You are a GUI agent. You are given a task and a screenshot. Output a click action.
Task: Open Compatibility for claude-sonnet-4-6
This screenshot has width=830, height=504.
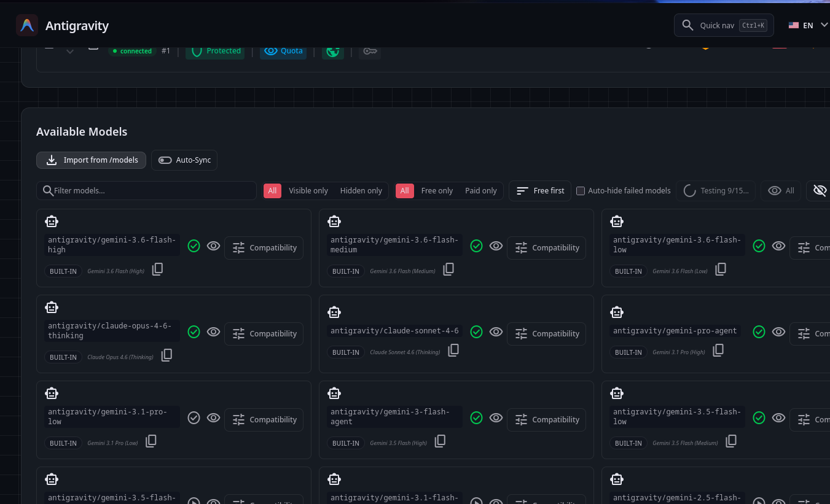[x=547, y=333]
